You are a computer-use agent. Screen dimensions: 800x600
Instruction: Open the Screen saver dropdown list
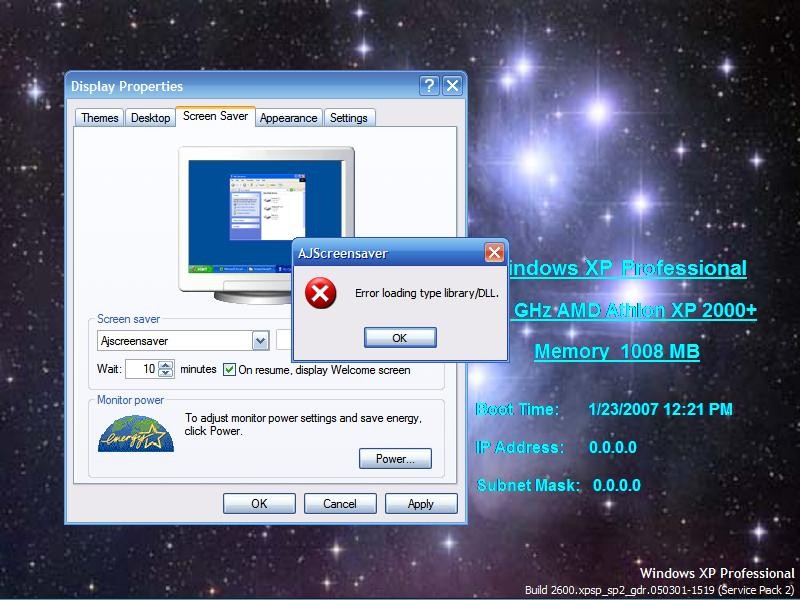(261, 341)
